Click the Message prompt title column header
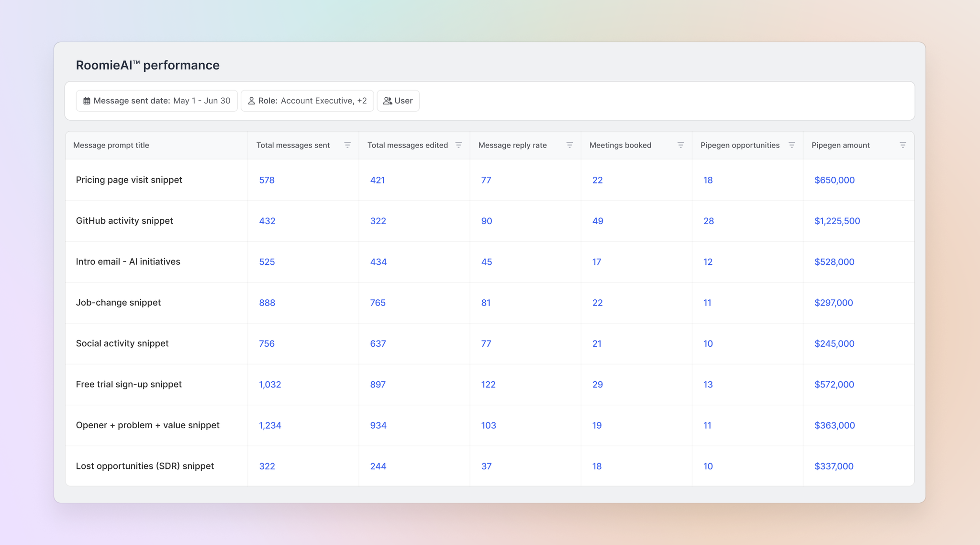The height and width of the screenshot is (545, 980). (111, 145)
